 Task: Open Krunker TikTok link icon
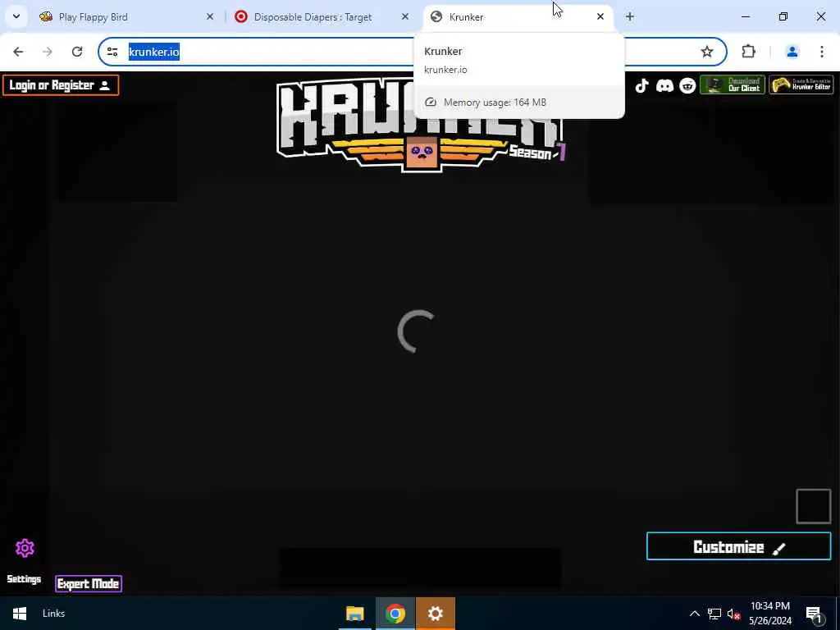[x=641, y=85]
